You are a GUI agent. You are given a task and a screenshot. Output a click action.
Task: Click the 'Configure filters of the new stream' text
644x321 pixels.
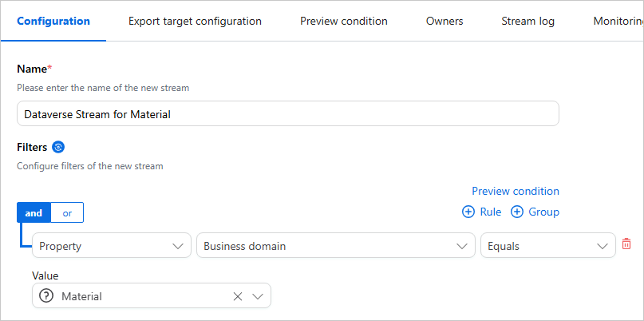pyautogui.click(x=90, y=166)
